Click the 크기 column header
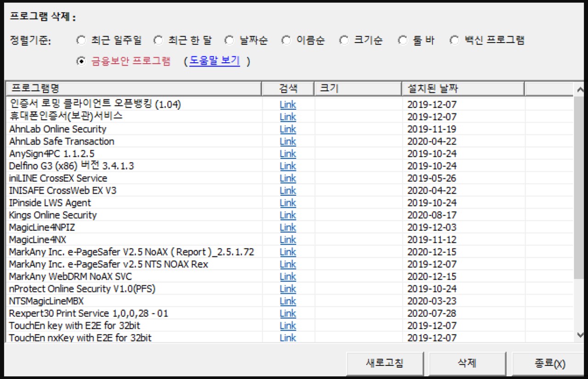The height and width of the screenshot is (379, 588). [358, 88]
